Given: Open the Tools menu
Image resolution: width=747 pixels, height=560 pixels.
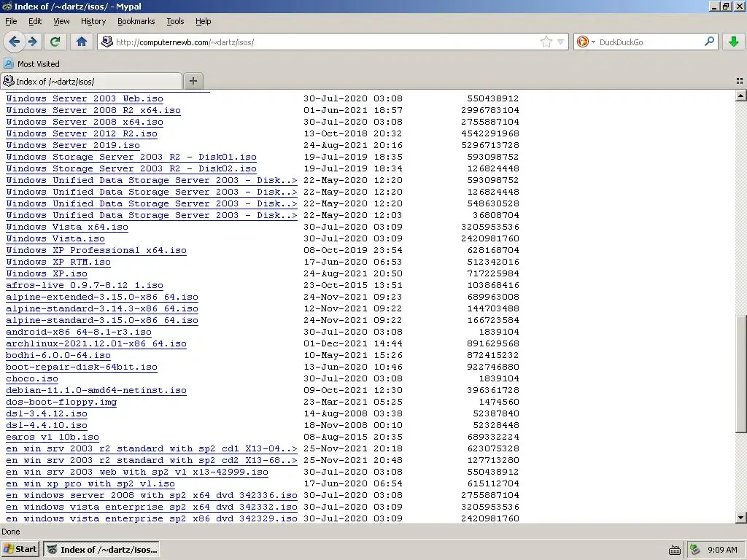Looking at the screenshot, I should (175, 21).
